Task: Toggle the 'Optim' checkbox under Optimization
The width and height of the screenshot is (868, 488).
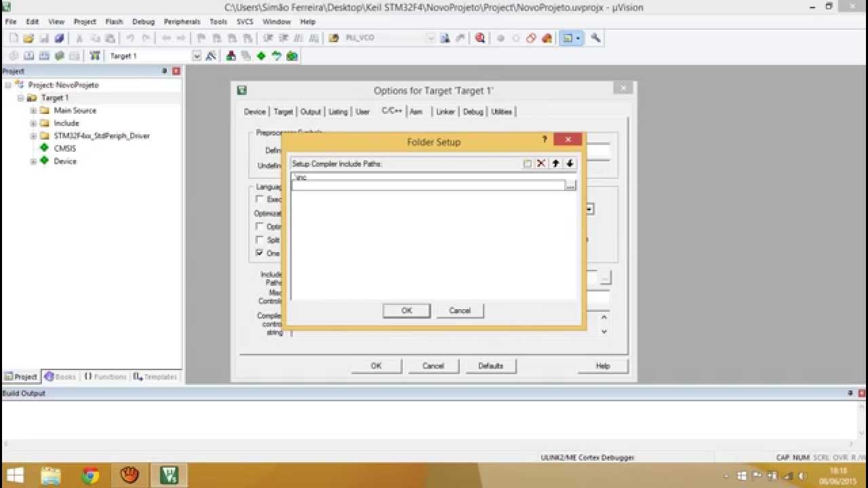Action: pyautogui.click(x=259, y=226)
